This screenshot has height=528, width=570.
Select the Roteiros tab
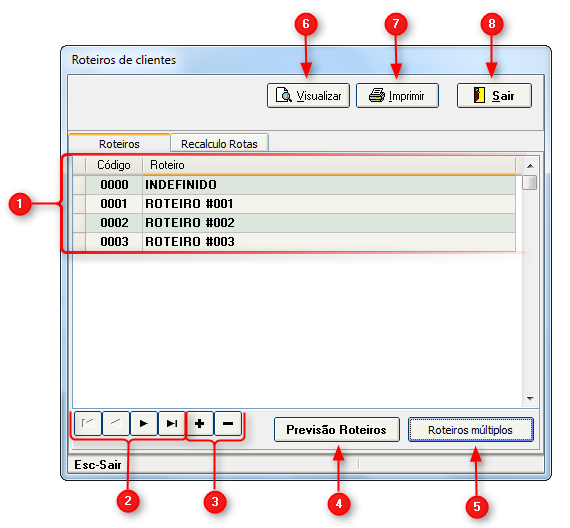119,144
